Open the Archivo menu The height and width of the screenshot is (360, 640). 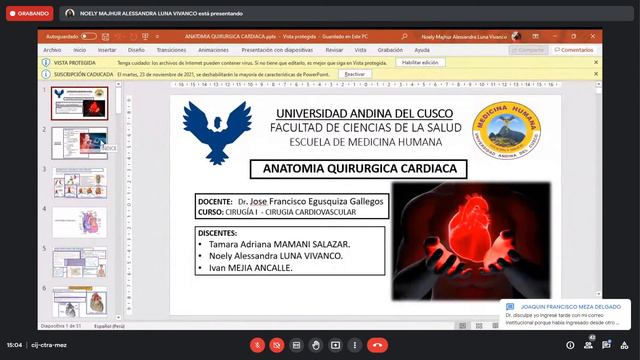point(52,50)
